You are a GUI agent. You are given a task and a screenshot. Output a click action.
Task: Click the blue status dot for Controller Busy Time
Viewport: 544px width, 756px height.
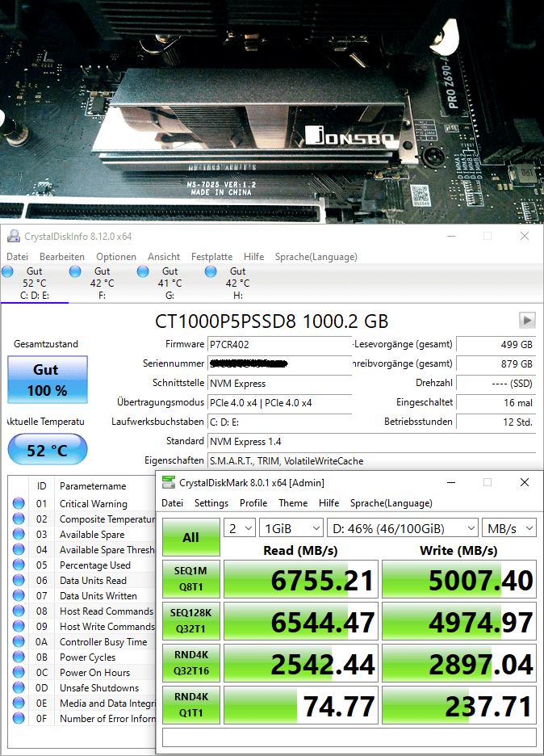point(19,642)
